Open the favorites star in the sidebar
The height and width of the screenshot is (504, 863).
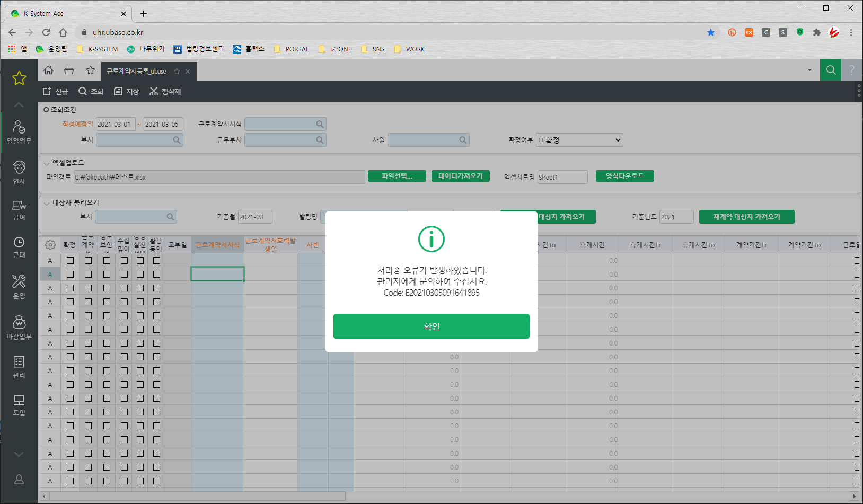point(19,78)
